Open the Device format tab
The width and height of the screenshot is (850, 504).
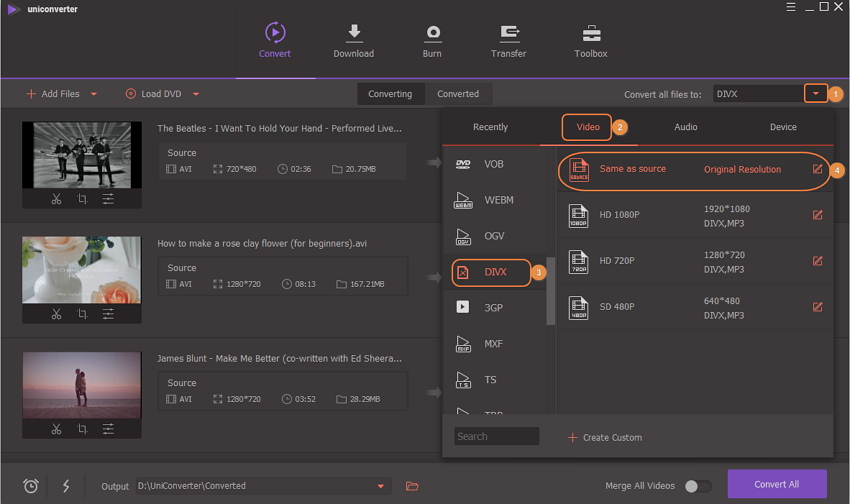pyautogui.click(x=783, y=127)
